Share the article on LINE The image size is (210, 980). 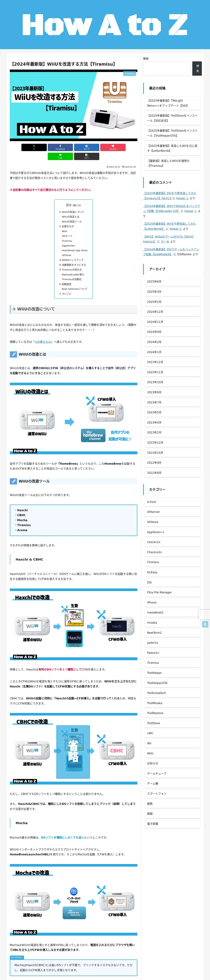[x=60, y=156]
